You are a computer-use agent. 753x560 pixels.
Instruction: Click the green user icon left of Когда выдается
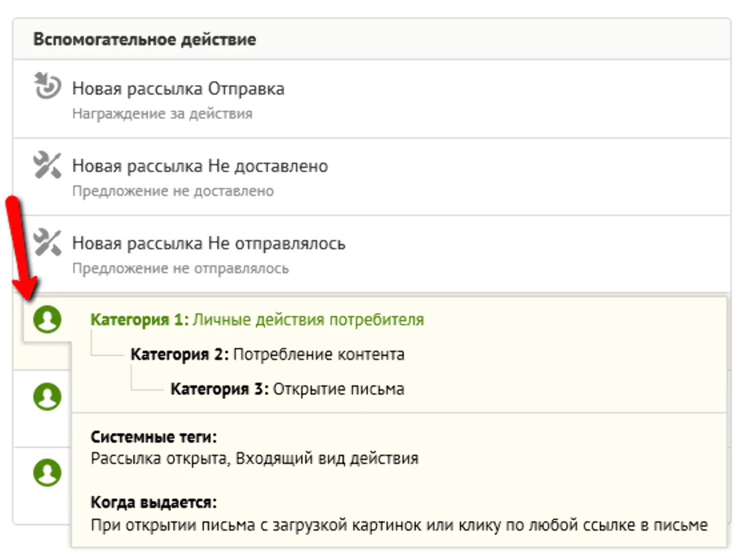[47, 472]
